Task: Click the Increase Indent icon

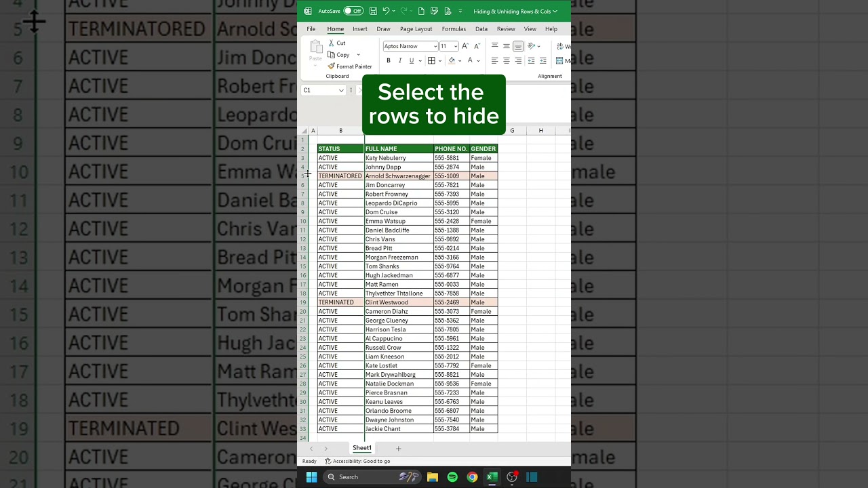Action: point(543,60)
